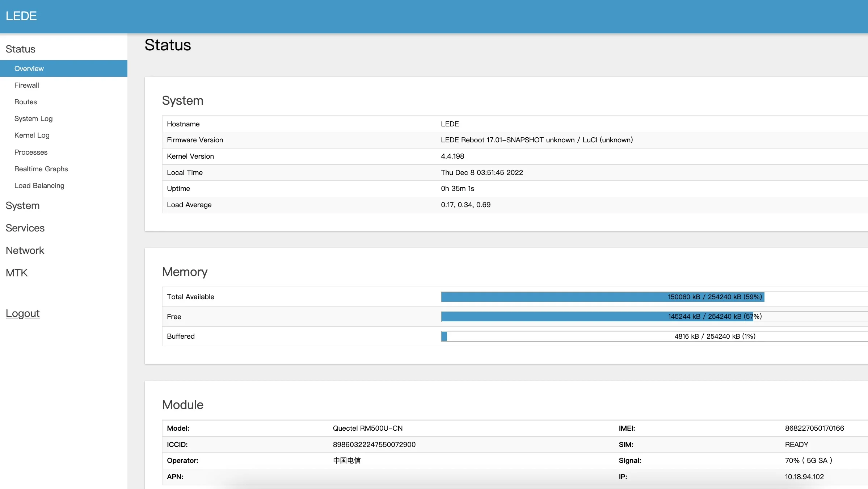Screen dimensions: 868x489
Task: Click the 'IMEI:' label
Action: point(627,428)
